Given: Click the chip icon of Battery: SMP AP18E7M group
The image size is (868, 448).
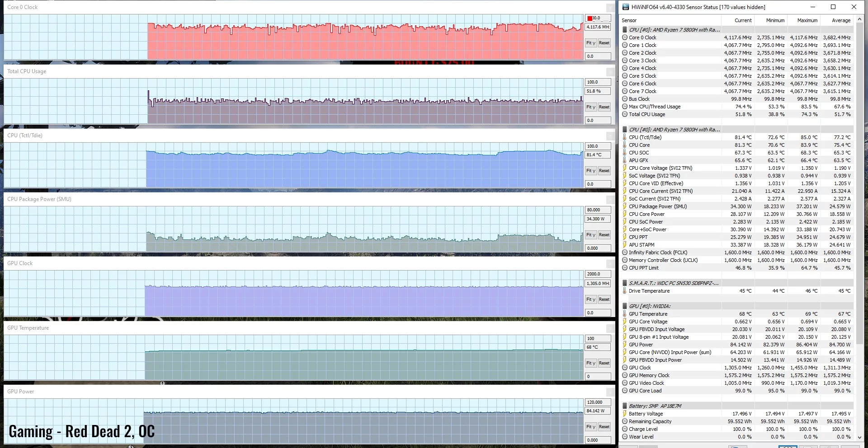Looking at the screenshot, I should (x=625, y=406).
